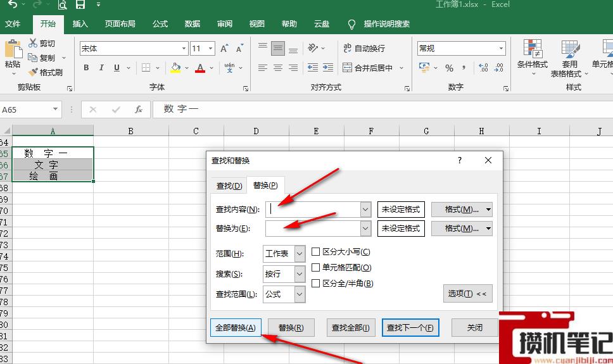Open print preview icon in quick access
Viewport: 613px width, 364px height.
click(x=62, y=4)
